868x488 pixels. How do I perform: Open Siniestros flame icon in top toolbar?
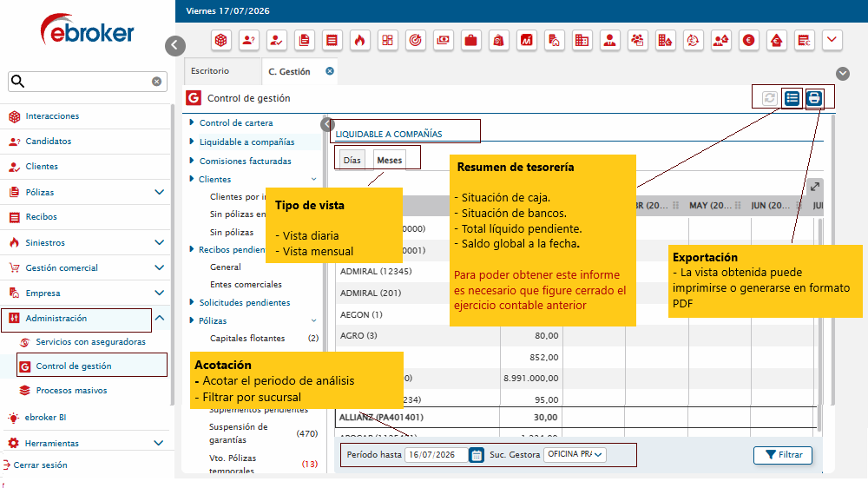pos(360,41)
